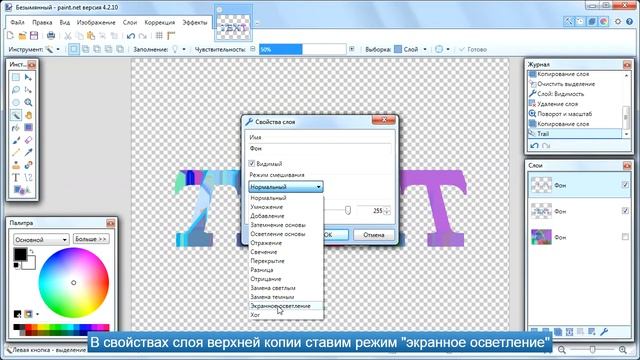Viewport: 640px width, 360px height.
Task: Select the Gradient tool
Action: [x=28, y=128]
